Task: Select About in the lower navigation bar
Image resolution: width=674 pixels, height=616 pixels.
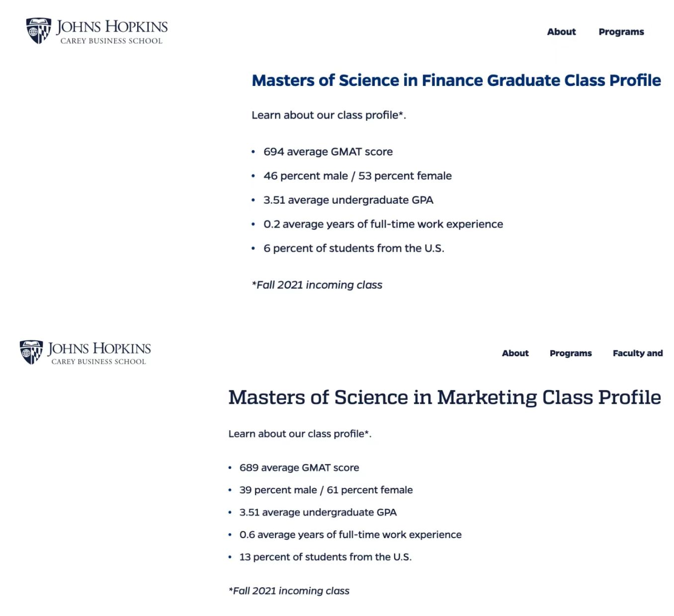Action: click(x=515, y=353)
